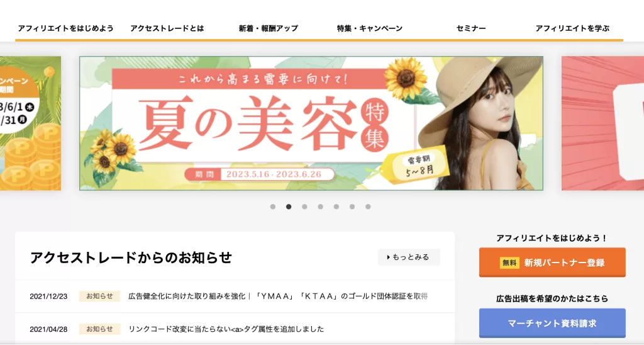Select fourth carousel dot indicator
The height and width of the screenshot is (345, 644).
pos(320,207)
